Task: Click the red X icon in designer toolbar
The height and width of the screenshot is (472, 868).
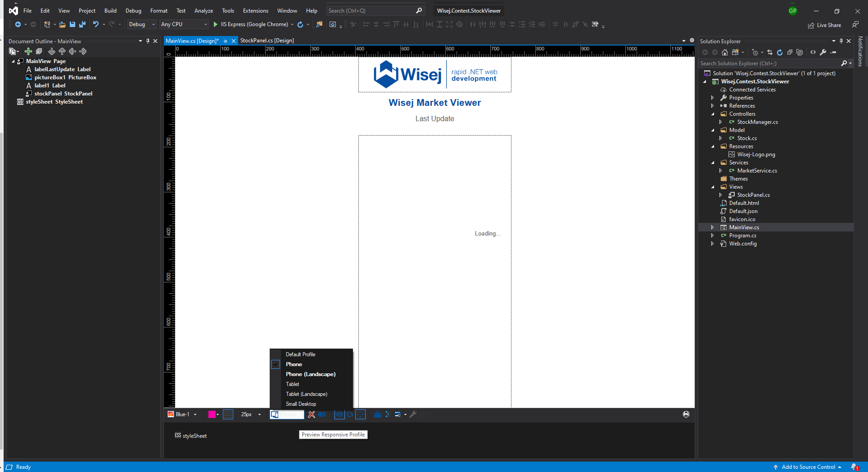Action: 312,414
